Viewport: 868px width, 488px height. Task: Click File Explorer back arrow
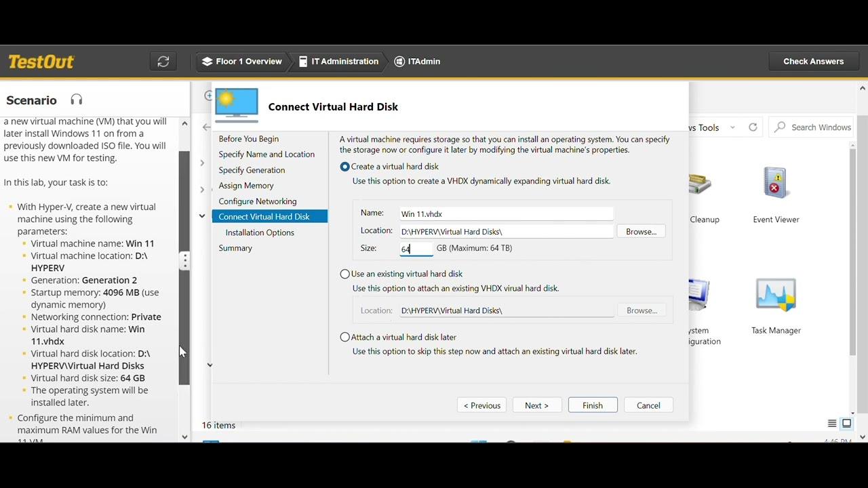pyautogui.click(x=207, y=127)
